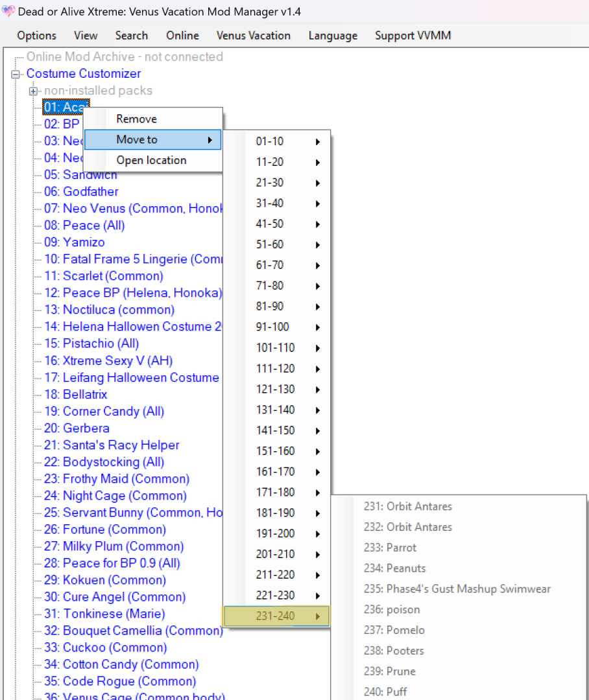Open the Search menu
The image size is (589, 700).
132,36
